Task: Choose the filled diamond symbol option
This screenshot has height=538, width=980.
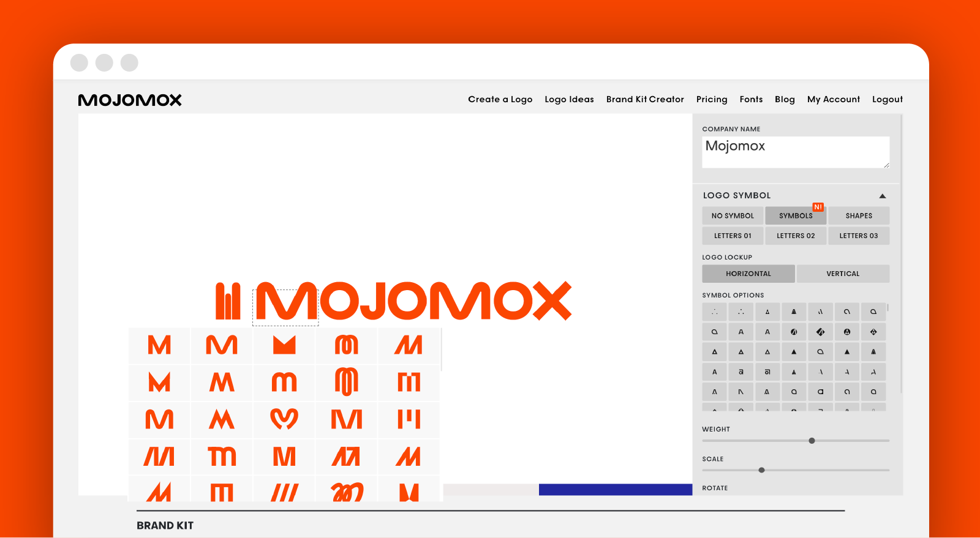Action: click(820, 332)
